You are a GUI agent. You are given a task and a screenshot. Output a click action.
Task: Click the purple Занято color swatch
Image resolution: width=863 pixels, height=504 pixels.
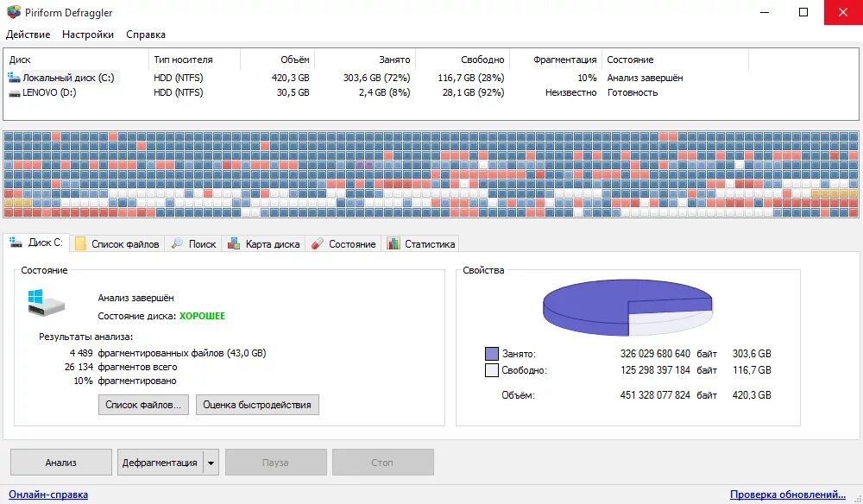(x=492, y=354)
